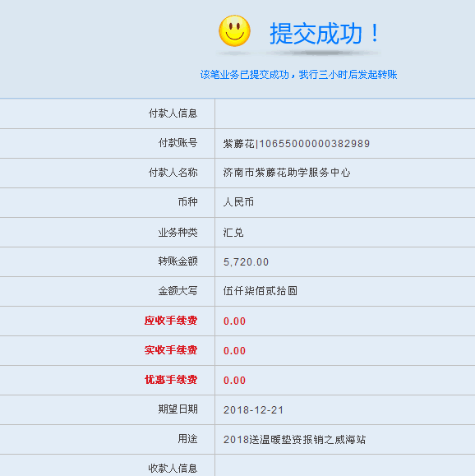
Task: Select currency value 人民币
Action: click(238, 202)
